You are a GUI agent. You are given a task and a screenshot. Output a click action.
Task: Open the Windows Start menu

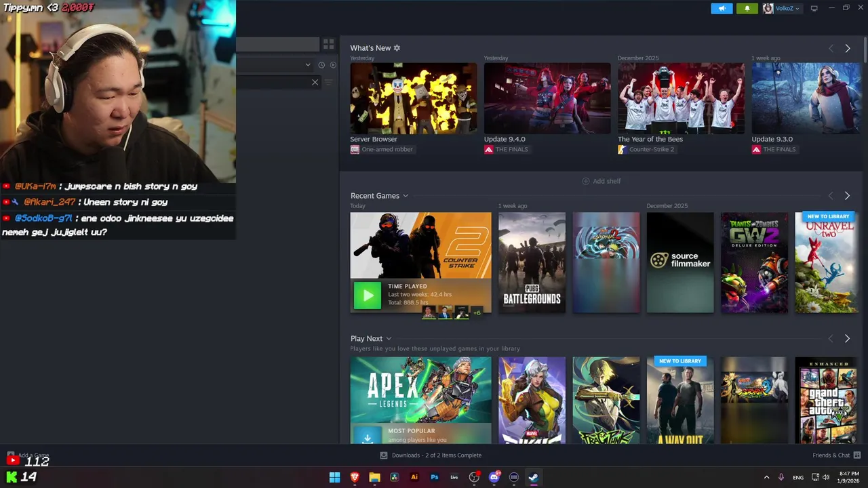(x=334, y=477)
